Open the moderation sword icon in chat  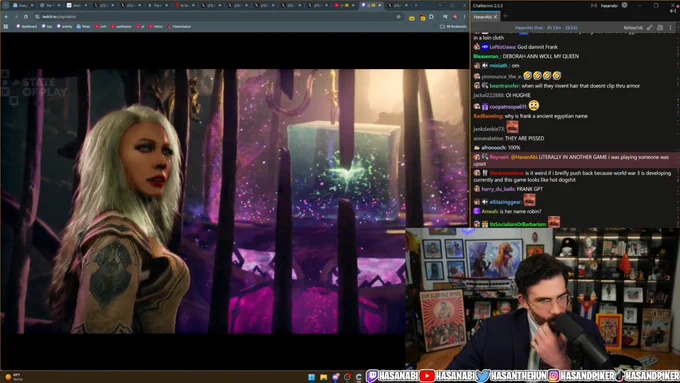click(649, 27)
